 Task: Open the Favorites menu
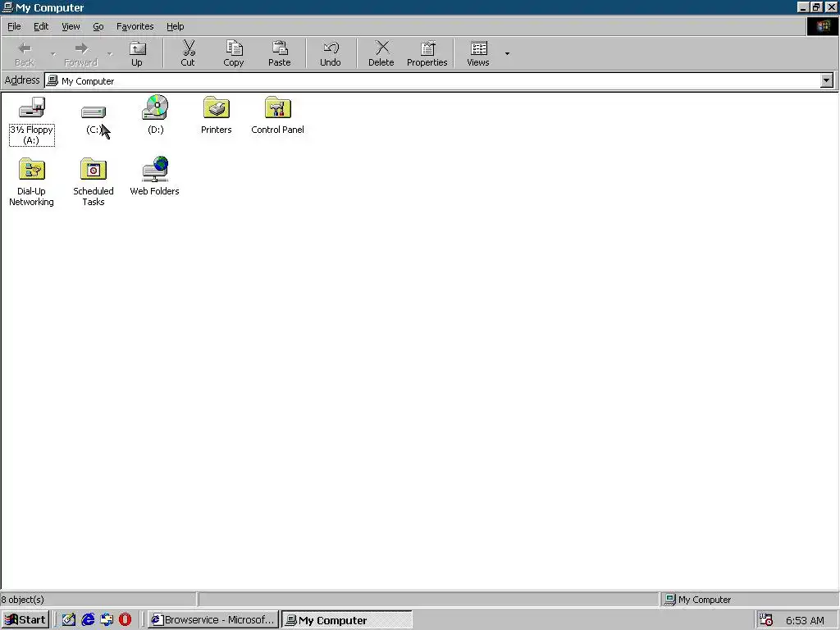135,26
